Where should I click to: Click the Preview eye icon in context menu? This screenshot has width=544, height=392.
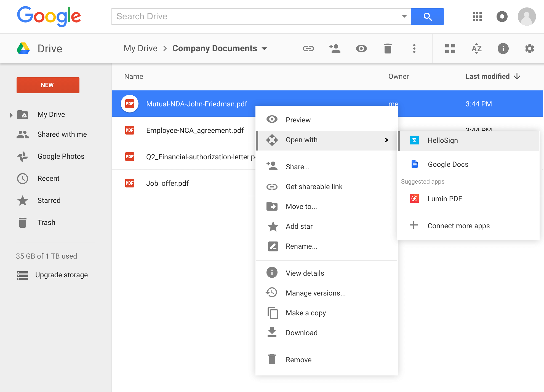tap(272, 120)
